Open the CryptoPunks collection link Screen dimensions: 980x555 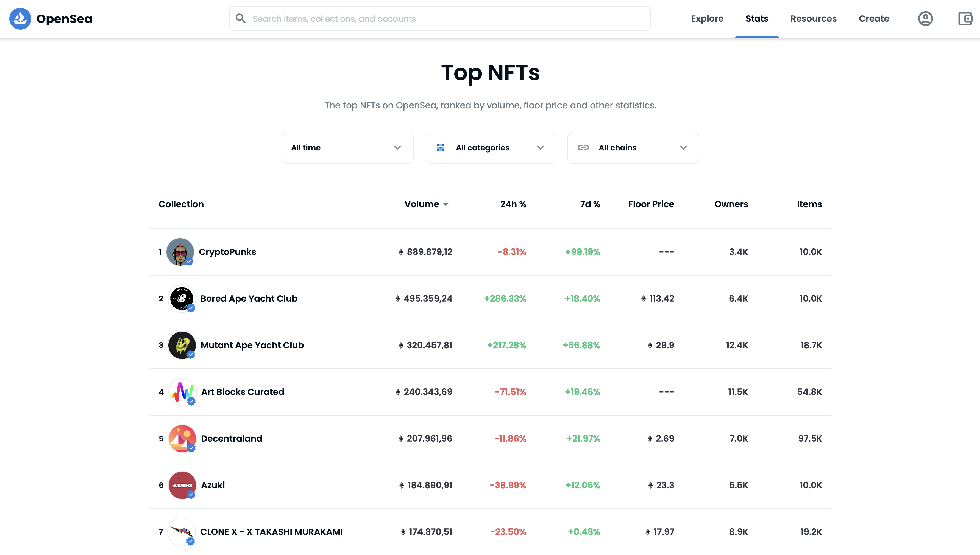[x=227, y=252]
